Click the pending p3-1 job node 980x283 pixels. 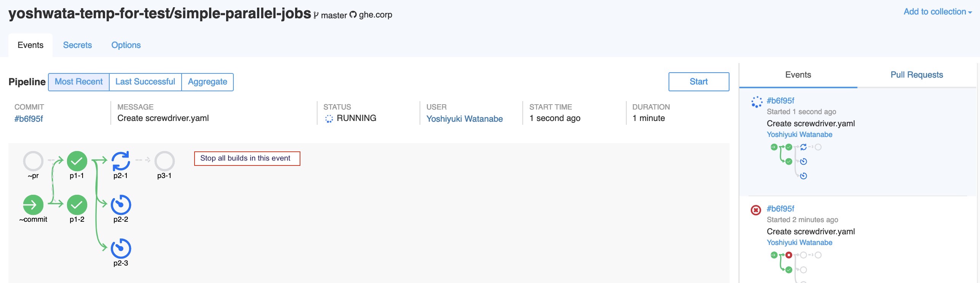164,161
